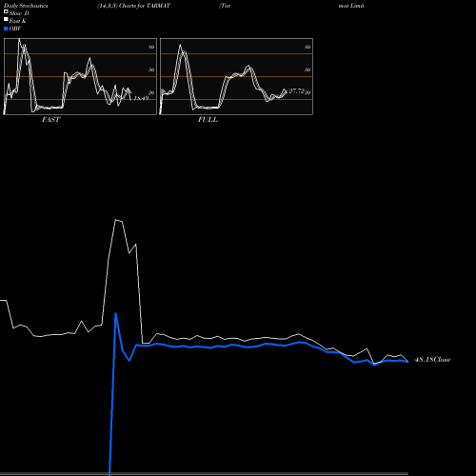
Task: Select the OBV legend label
Action: [15, 29]
